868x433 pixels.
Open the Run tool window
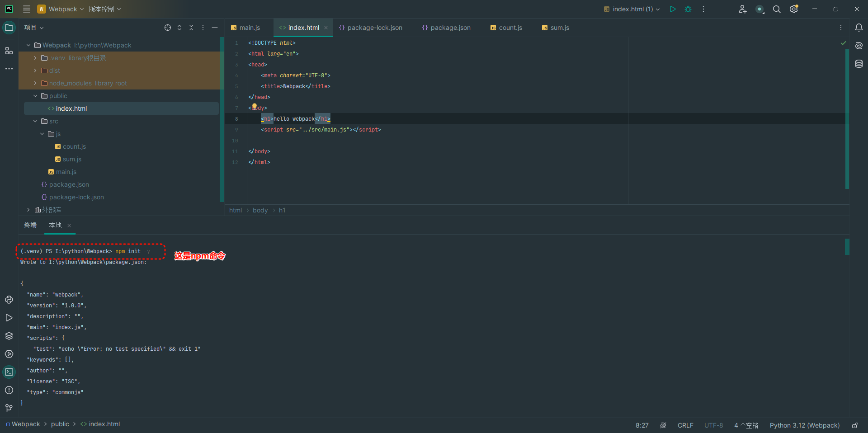pyautogui.click(x=9, y=318)
